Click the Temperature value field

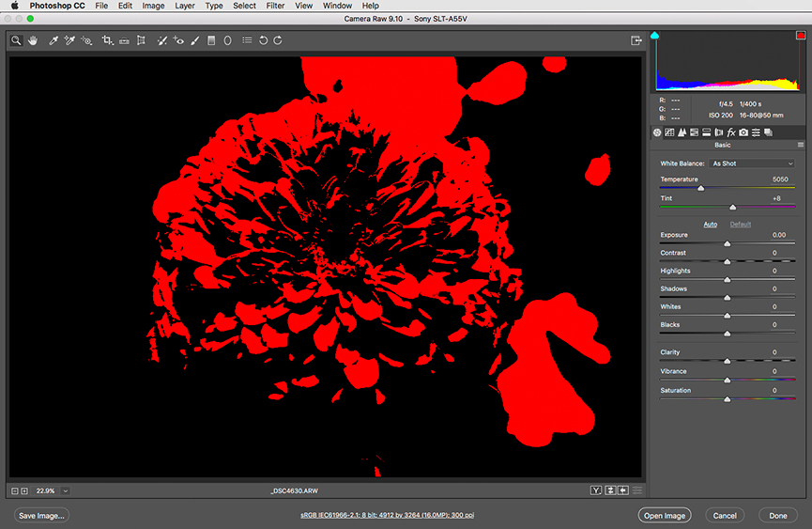[779, 179]
